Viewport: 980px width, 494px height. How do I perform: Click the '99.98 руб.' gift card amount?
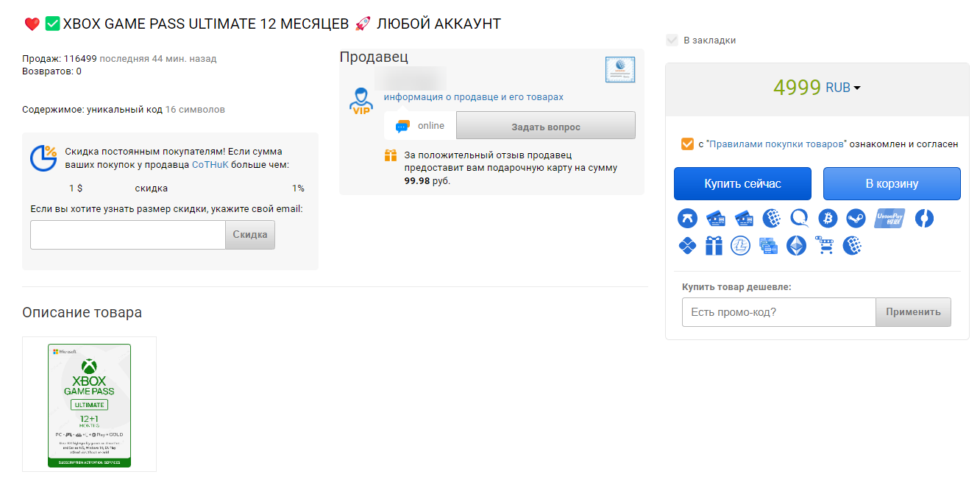(427, 180)
